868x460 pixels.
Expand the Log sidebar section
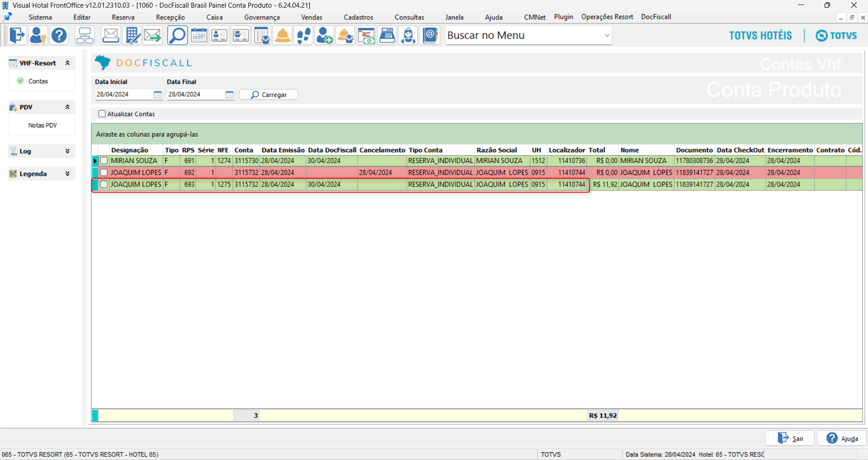[x=67, y=151]
